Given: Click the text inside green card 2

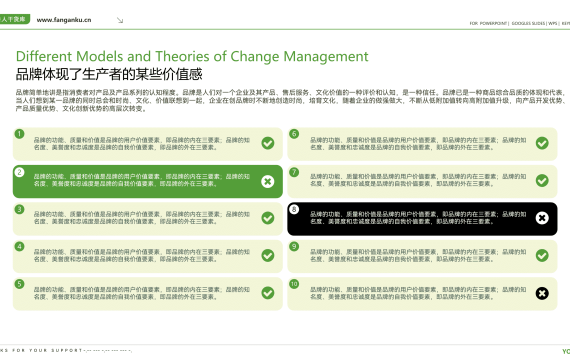Looking at the screenshot, I should (142, 180).
